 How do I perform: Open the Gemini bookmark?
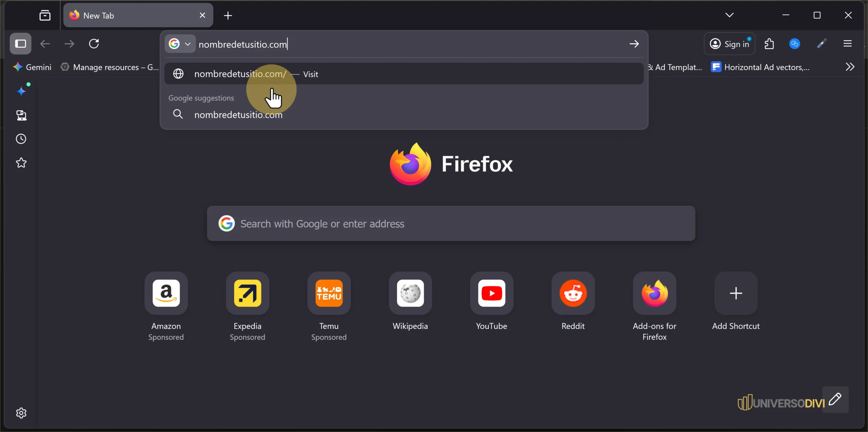pos(32,67)
